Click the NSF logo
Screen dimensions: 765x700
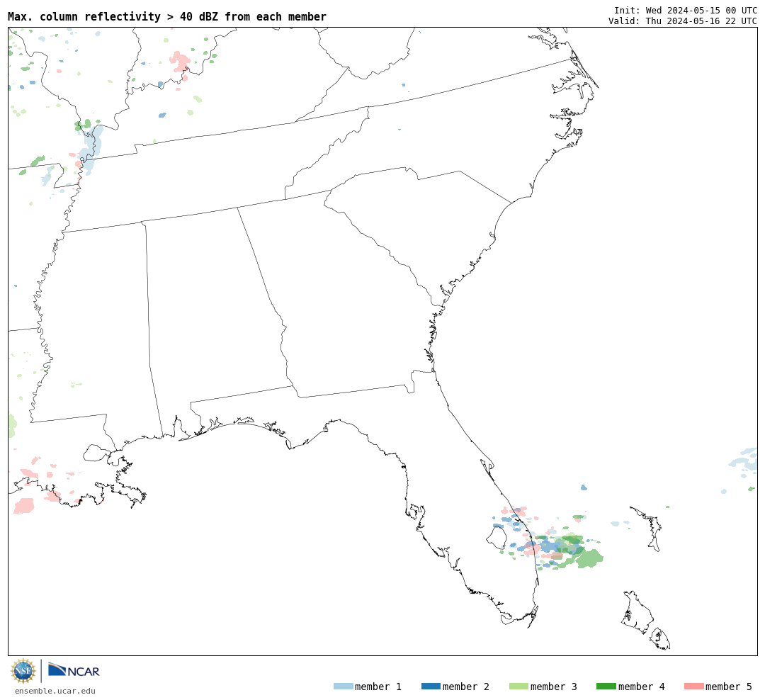pyautogui.click(x=23, y=671)
